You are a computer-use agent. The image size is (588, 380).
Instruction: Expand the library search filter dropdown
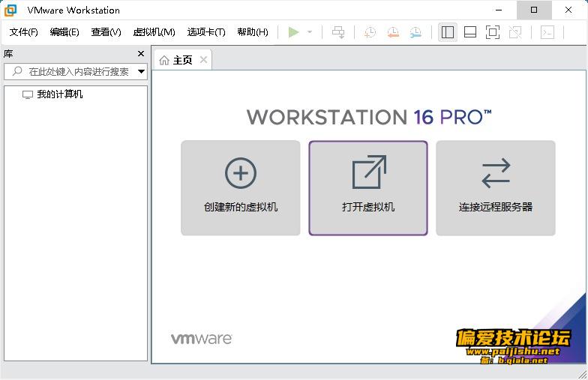pos(141,72)
